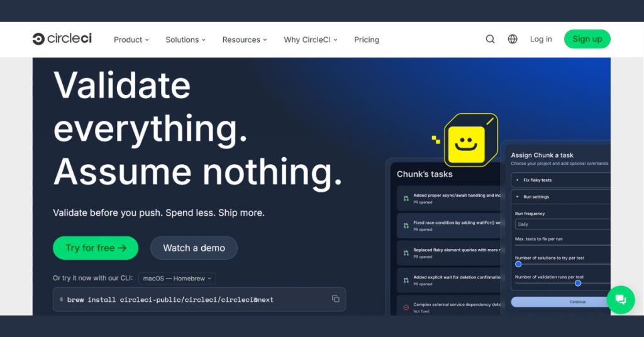
Task: Click the red Not fixed status icon
Action: [406, 307]
